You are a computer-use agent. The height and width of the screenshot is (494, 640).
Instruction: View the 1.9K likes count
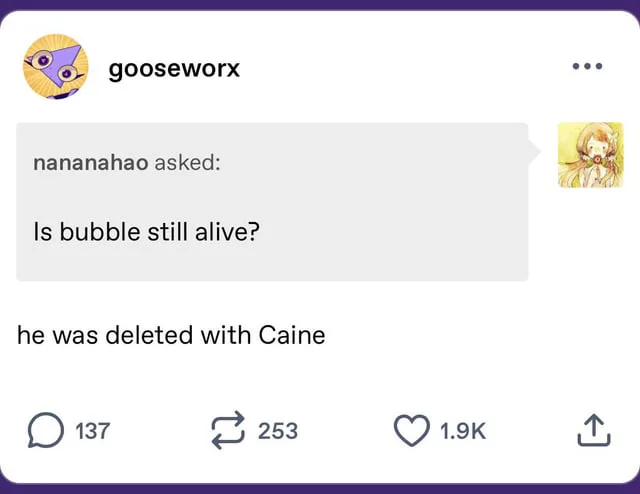coord(462,431)
